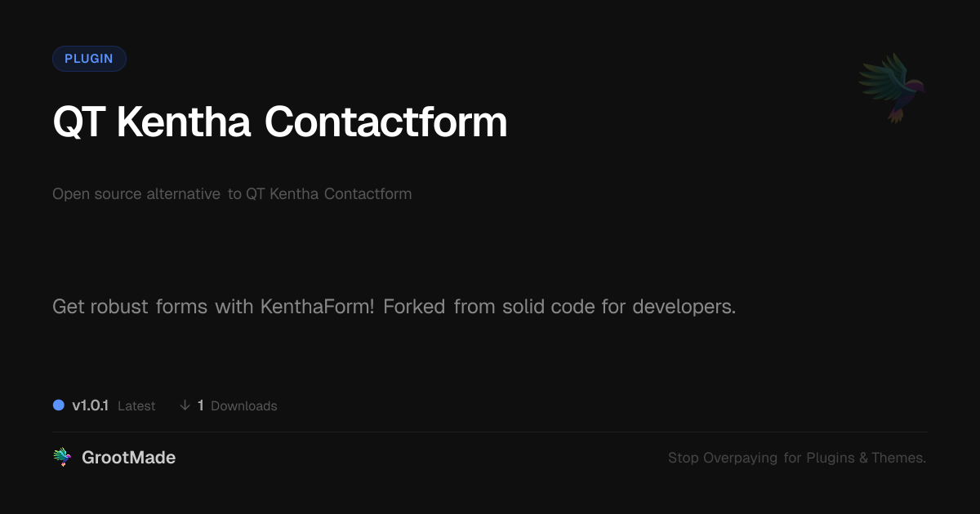Screen dimensions: 980x514
Task: Click the Latest version label
Action: [136, 405]
